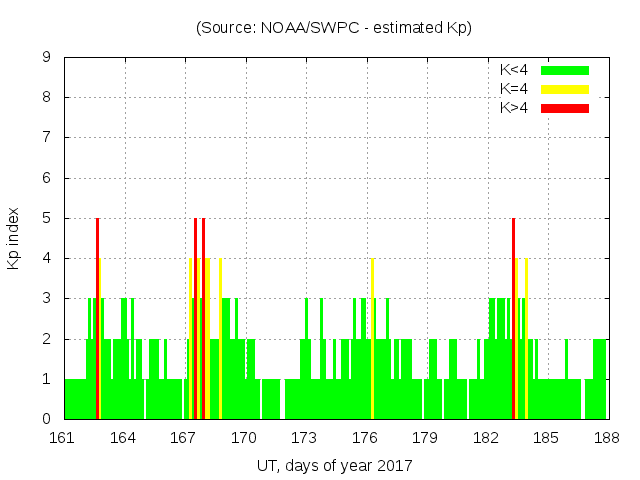Click the isolated yellow bar near day 176

tap(372, 338)
